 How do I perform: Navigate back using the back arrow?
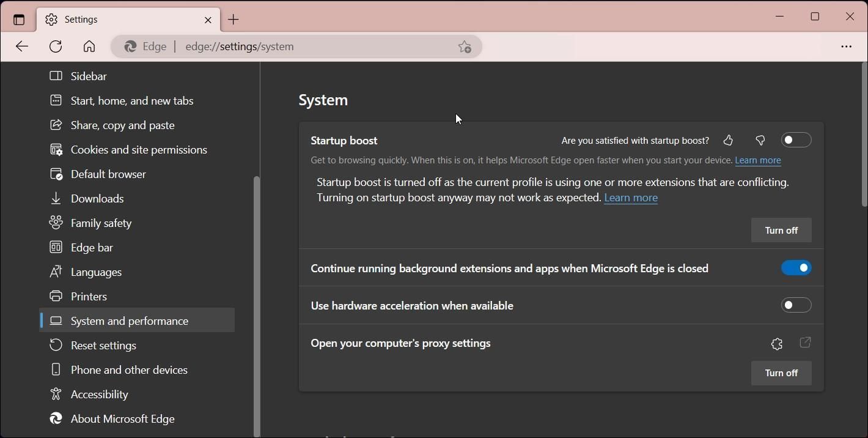[x=22, y=46]
